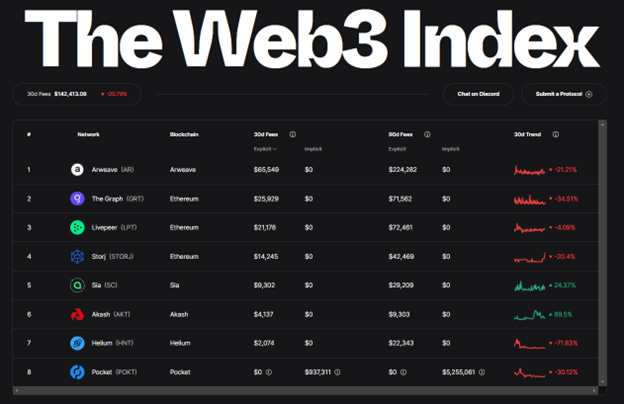Click the Akash red logo icon
Image resolution: width=624 pixels, height=404 pixels.
(x=77, y=314)
